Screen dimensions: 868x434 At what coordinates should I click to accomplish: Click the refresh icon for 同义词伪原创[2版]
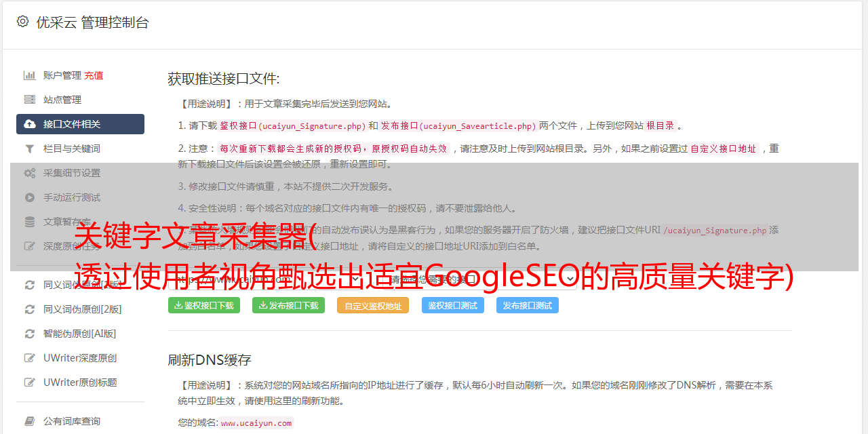(30, 309)
